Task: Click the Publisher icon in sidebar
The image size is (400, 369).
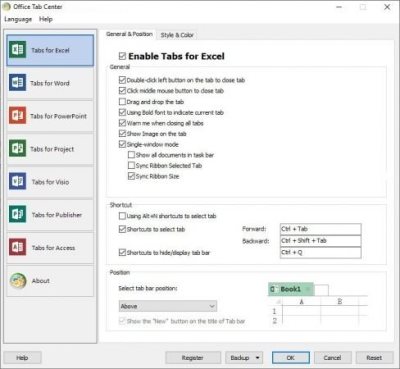Action: point(17,214)
